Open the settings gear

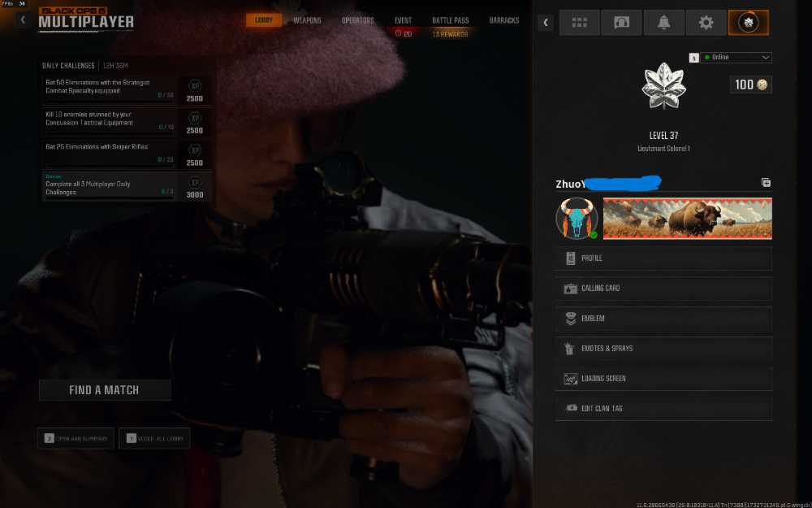706,22
